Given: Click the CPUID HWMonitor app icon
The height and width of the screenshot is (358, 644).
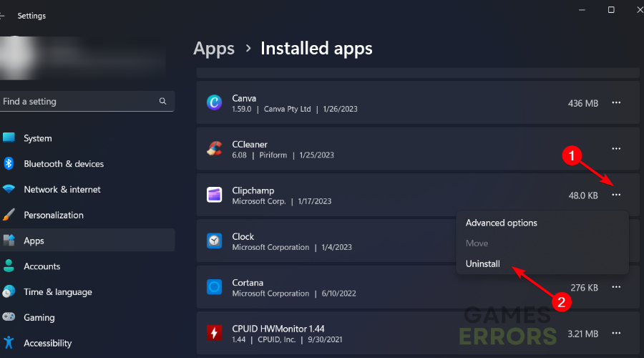Looking at the screenshot, I should 214,332.
